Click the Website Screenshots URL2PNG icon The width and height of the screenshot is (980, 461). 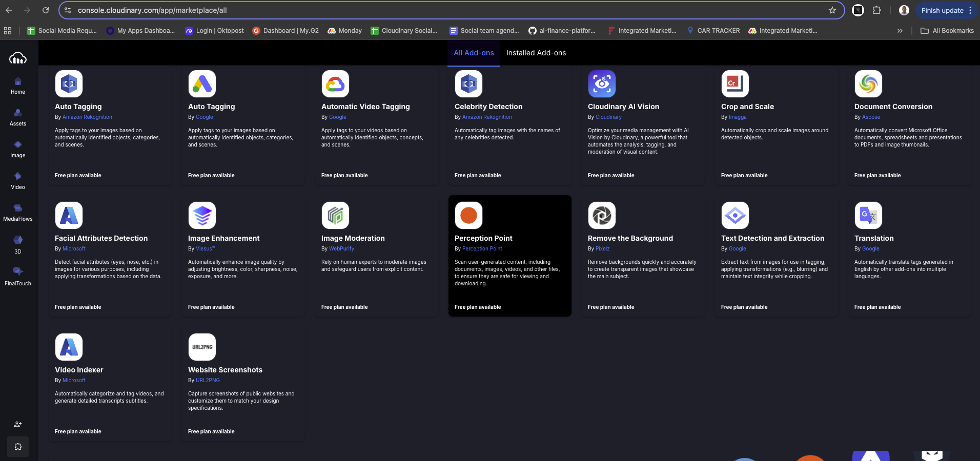click(x=202, y=347)
